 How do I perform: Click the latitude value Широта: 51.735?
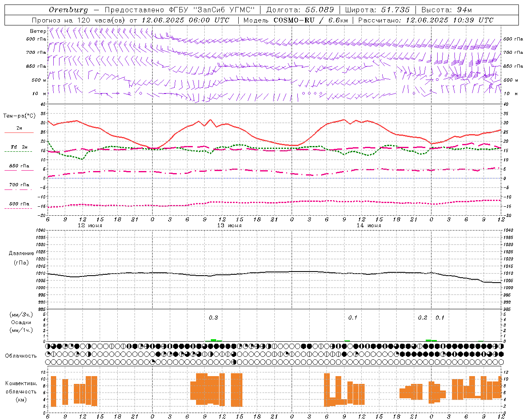pos(377,10)
